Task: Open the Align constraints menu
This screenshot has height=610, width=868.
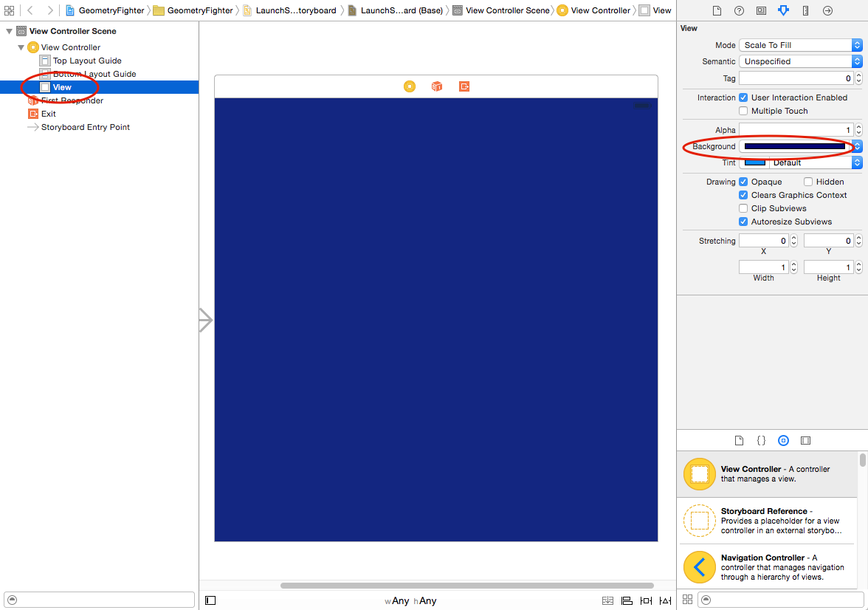Action: coord(627,600)
